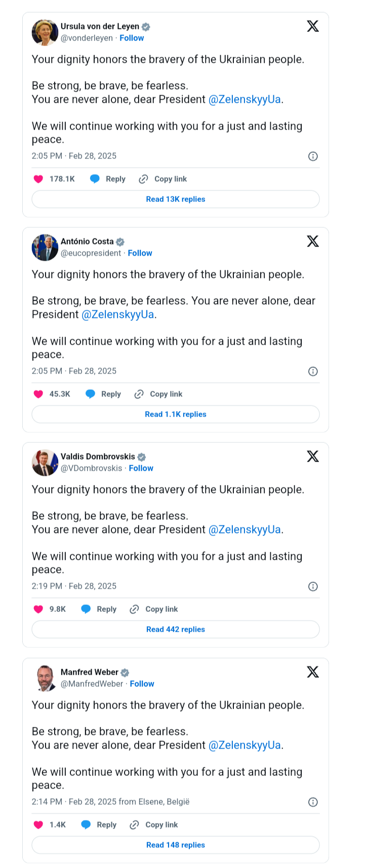Image resolution: width=367 pixels, height=868 pixels.
Task: Open the info icon on António Costa's tweet
Action: [313, 371]
